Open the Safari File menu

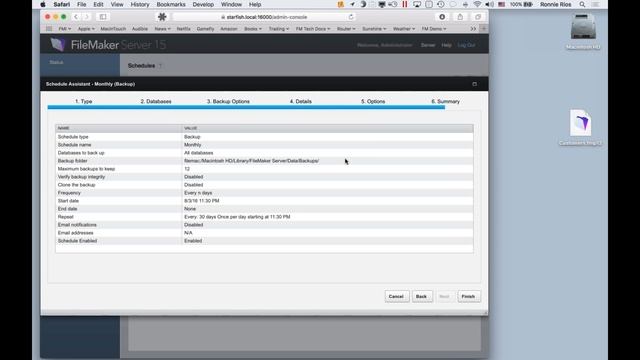(x=82, y=4)
